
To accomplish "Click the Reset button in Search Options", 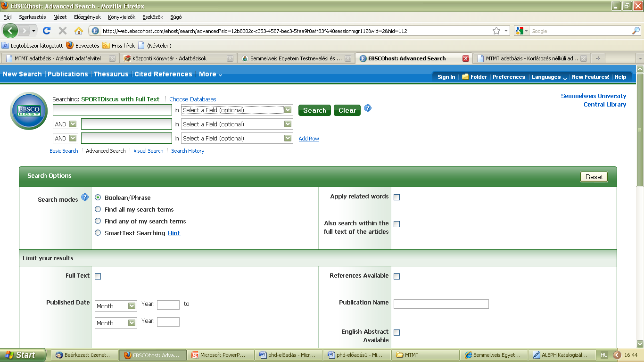I will 594,177.
